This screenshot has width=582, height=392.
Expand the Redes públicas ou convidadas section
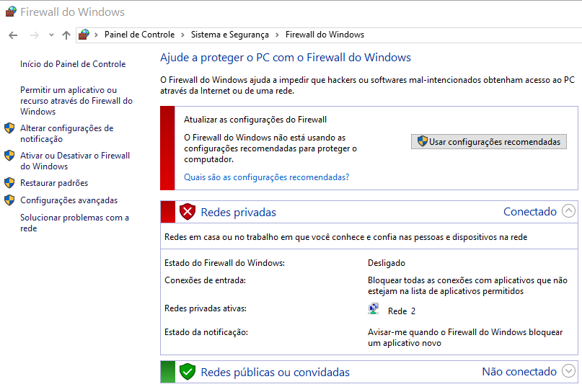tap(568, 371)
